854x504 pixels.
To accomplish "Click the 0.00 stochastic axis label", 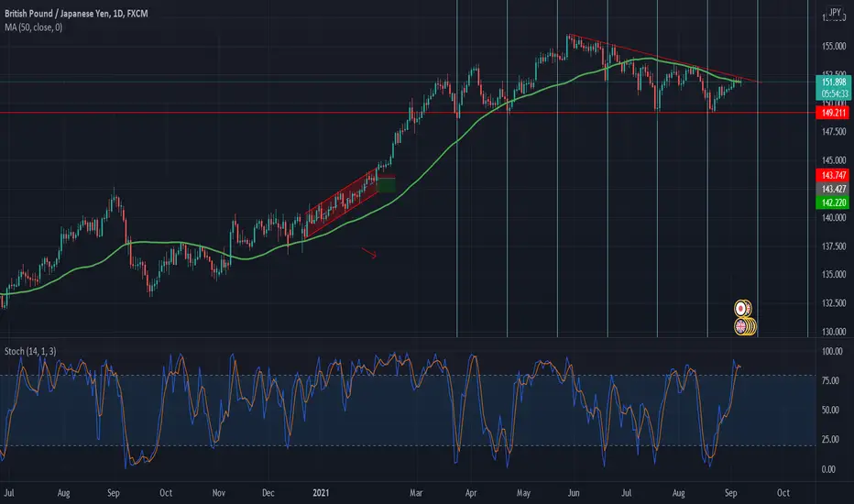I will [828, 469].
